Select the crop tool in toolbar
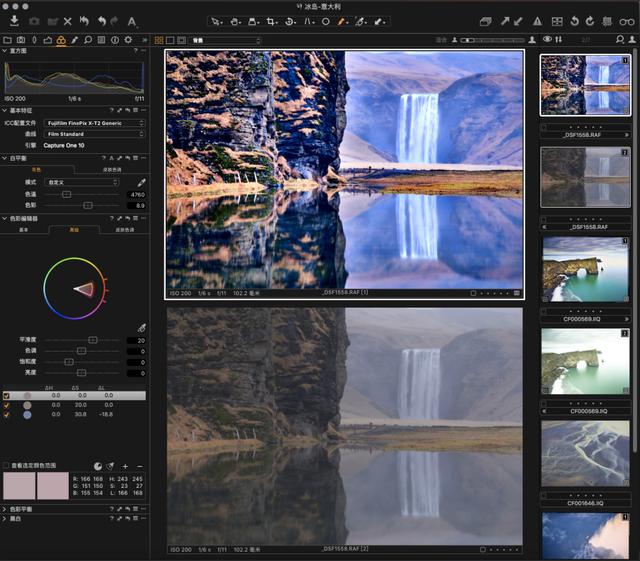The width and height of the screenshot is (640, 561). pyautogui.click(x=268, y=20)
